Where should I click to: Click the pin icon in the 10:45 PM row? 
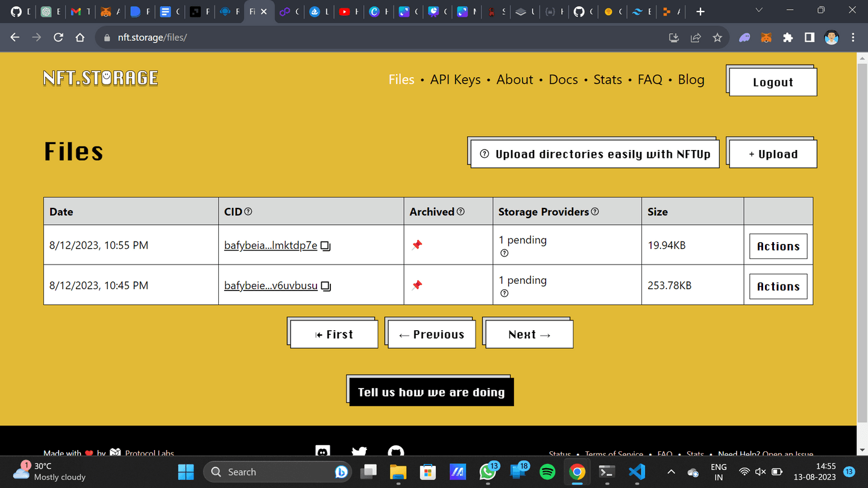tap(417, 285)
